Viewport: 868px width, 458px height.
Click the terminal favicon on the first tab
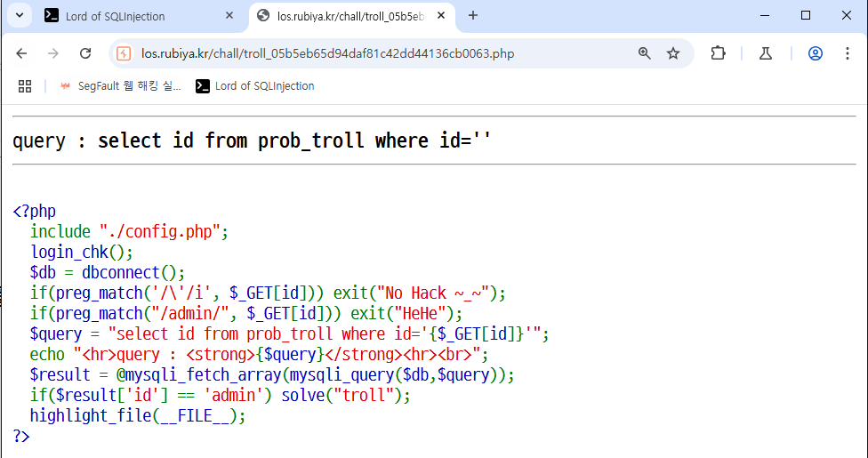click(x=52, y=15)
